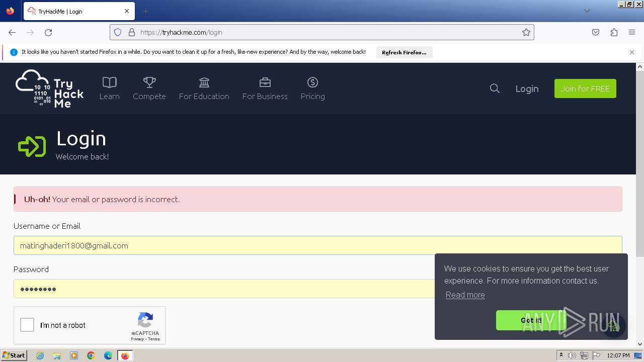Select the TryHackMe | Login tab

(x=79, y=11)
